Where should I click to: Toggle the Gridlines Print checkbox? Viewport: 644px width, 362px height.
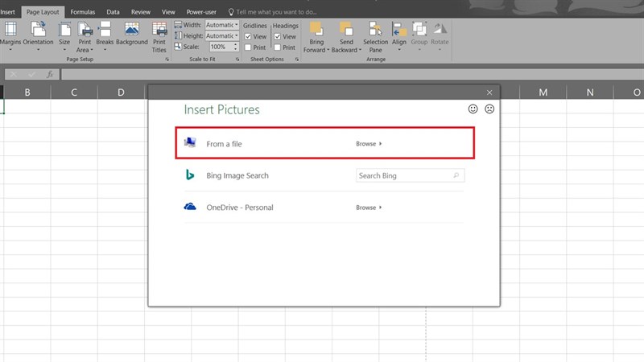tap(248, 47)
